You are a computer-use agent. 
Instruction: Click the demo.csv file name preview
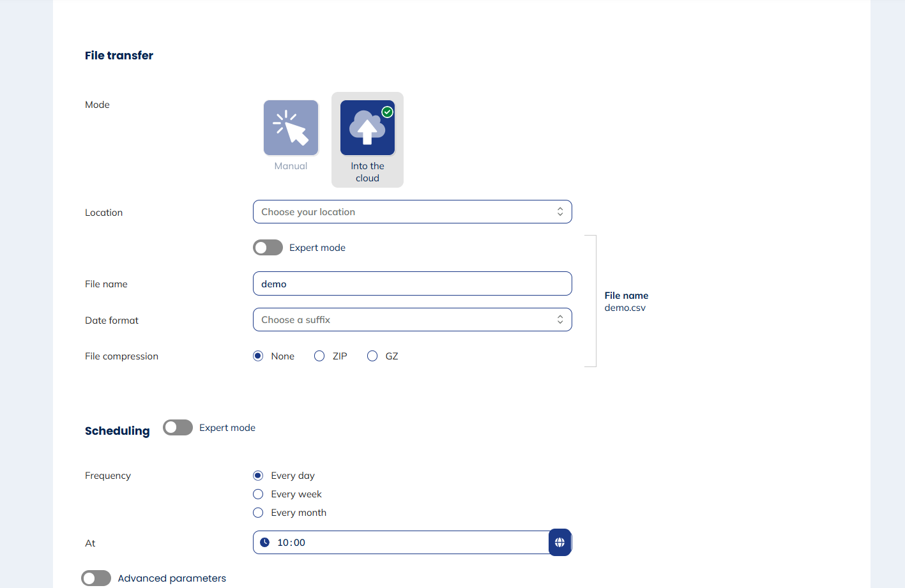(x=625, y=307)
